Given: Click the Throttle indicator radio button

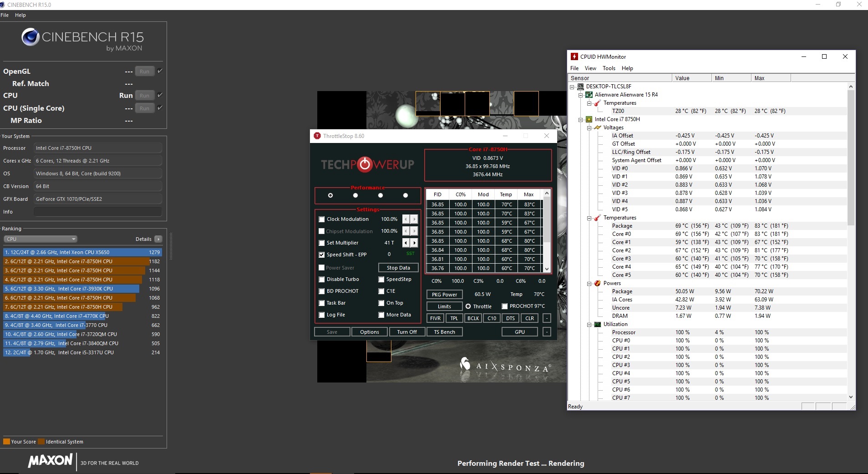Looking at the screenshot, I should tap(468, 306).
